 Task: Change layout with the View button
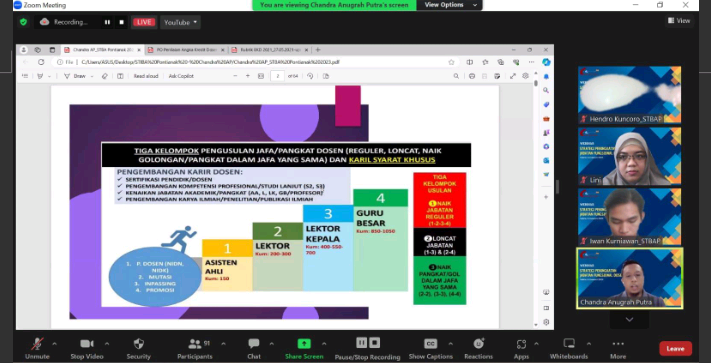pyautogui.click(x=679, y=20)
